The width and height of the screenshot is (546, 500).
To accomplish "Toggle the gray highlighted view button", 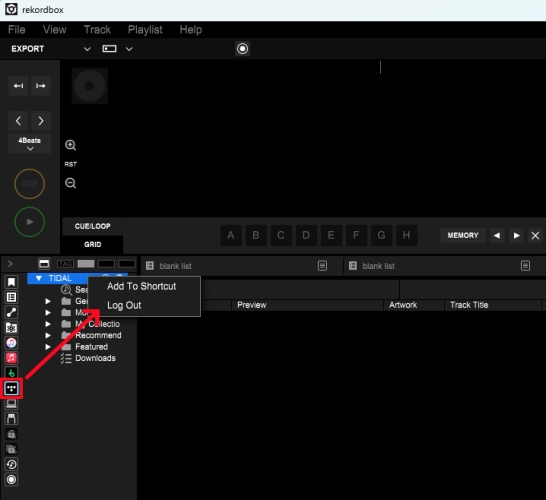I will 86,264.
